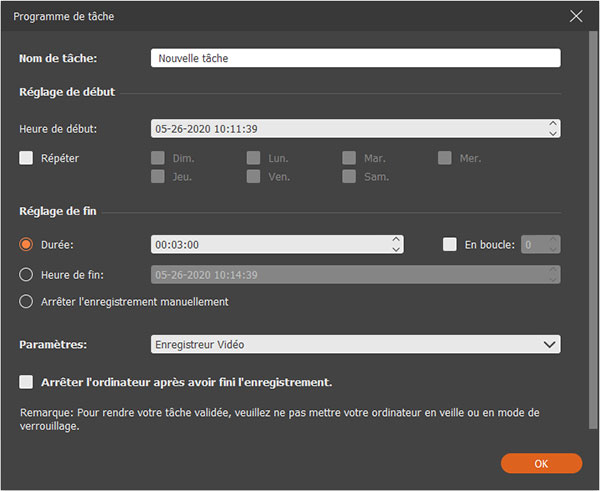Close the Programme de tâche dialog

[x=575, y=17]
